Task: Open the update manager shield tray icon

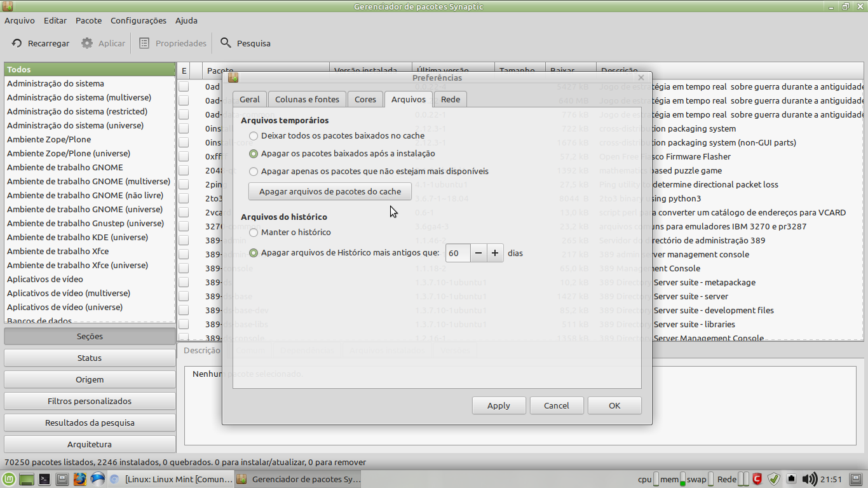Action: tap(774, 479)
